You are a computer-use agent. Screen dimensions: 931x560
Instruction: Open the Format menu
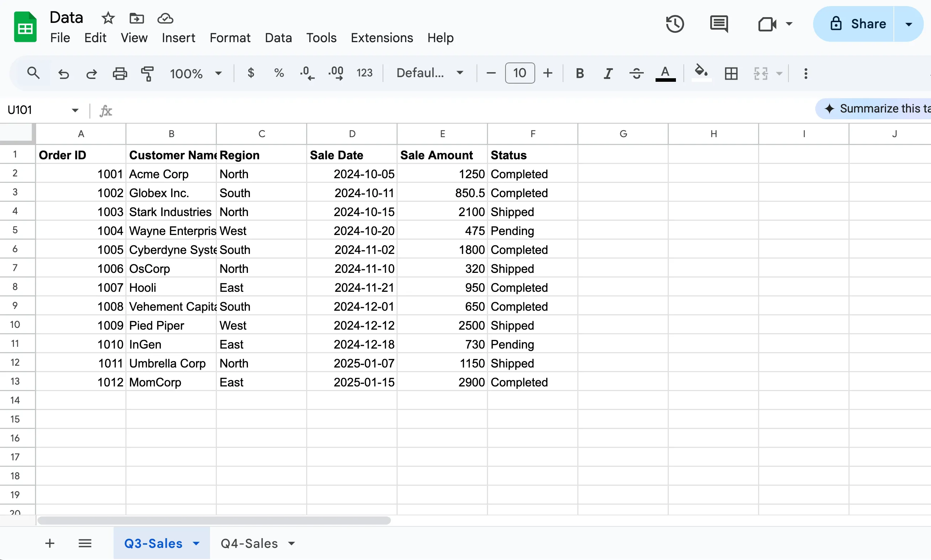pos(230,38)
